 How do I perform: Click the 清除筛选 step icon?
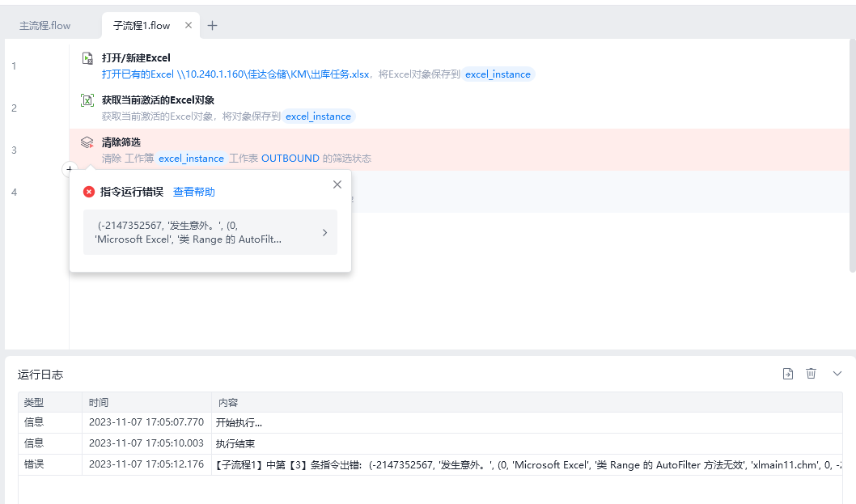click(87, 142)
